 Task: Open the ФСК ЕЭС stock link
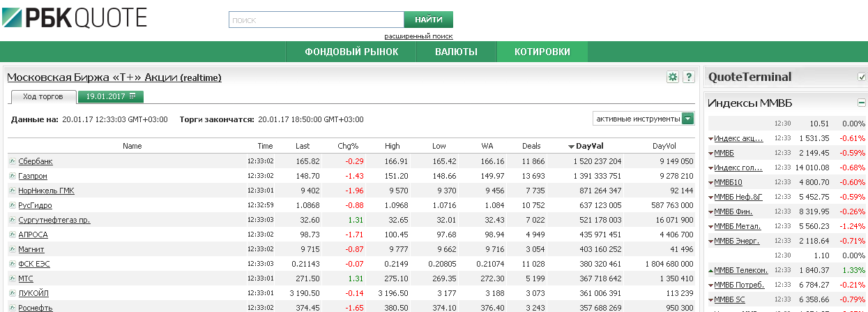(34, 264)
